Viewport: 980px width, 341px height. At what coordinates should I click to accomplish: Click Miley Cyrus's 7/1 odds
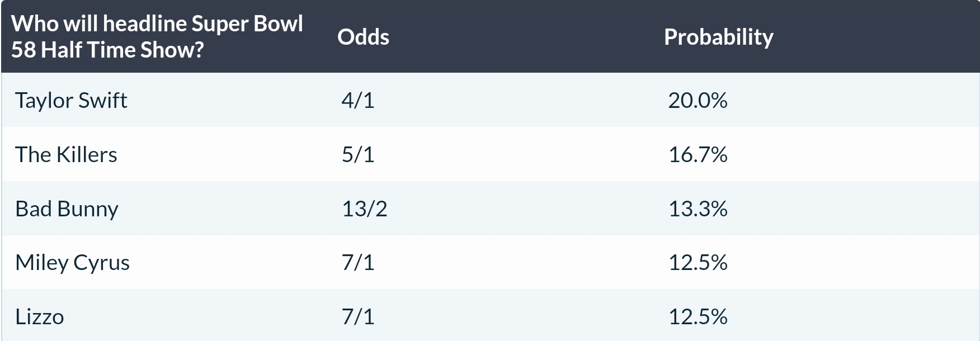[x=358, y=262]
